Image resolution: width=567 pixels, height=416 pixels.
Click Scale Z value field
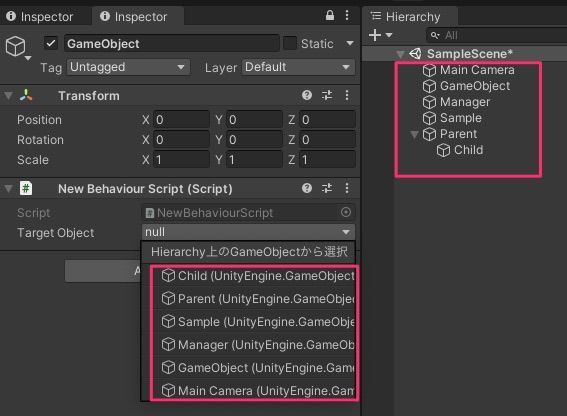coord(328,160)
